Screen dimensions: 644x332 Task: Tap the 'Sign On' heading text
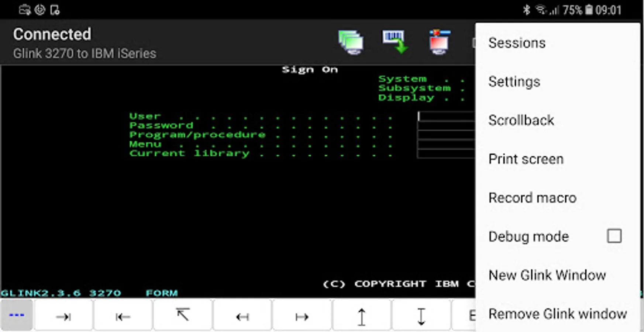click(x=310, y=70)
